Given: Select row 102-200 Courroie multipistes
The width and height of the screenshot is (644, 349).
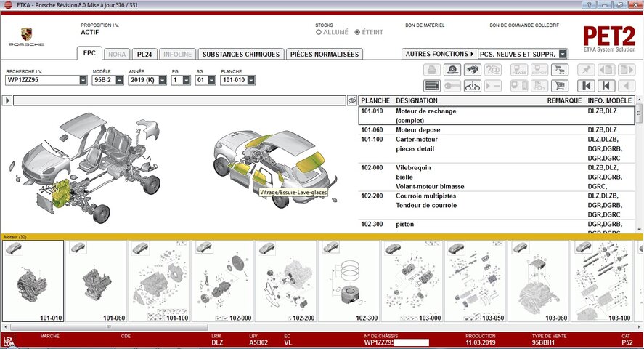Looking at the screenshot, I should [497, 206].
